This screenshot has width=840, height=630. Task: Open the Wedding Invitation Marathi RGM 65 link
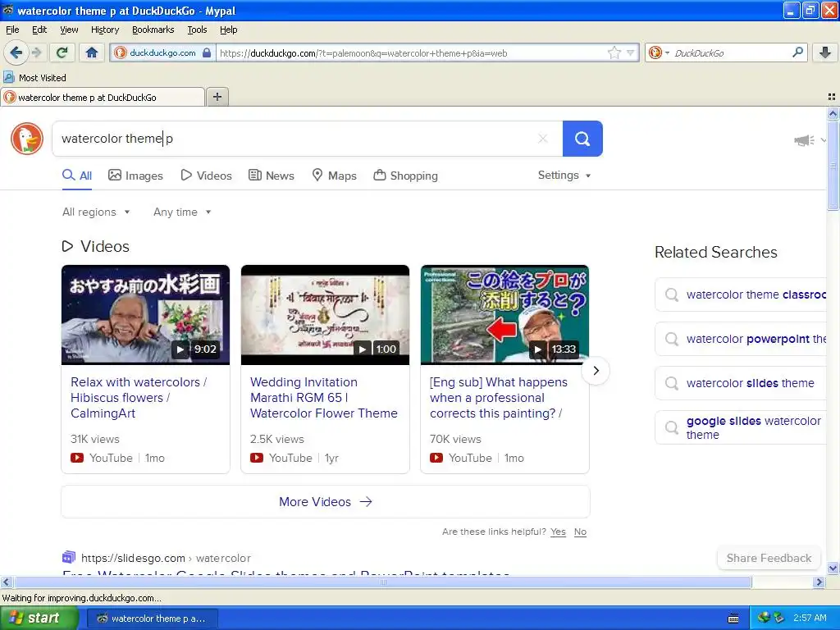click(x=323, y=398)
